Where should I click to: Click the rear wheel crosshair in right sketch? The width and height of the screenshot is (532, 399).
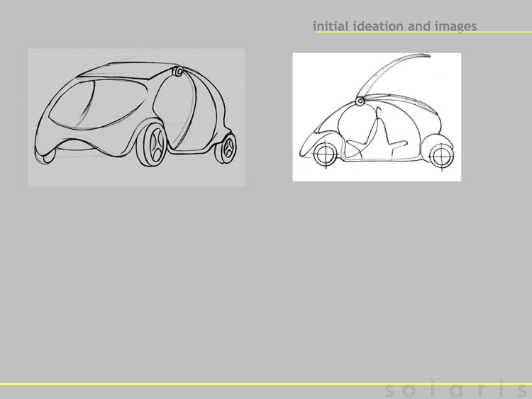point(441,156)
